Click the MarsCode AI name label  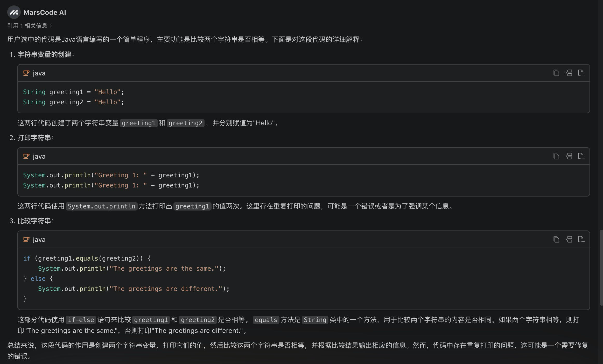coord(45,12)
